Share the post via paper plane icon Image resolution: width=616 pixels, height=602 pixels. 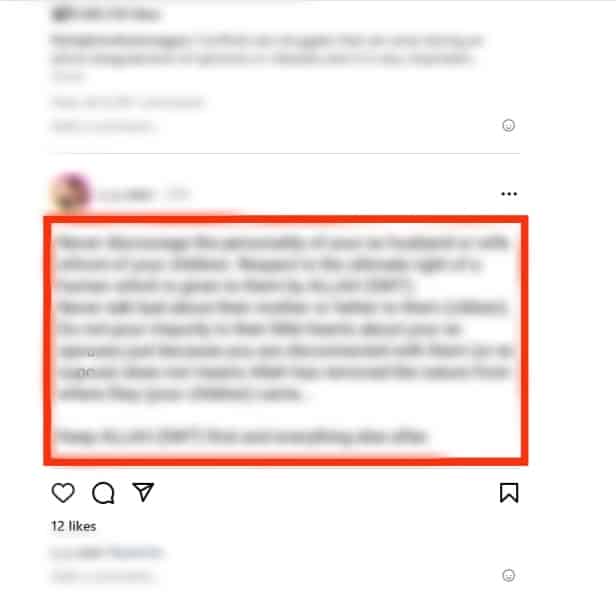click(143, 492)
